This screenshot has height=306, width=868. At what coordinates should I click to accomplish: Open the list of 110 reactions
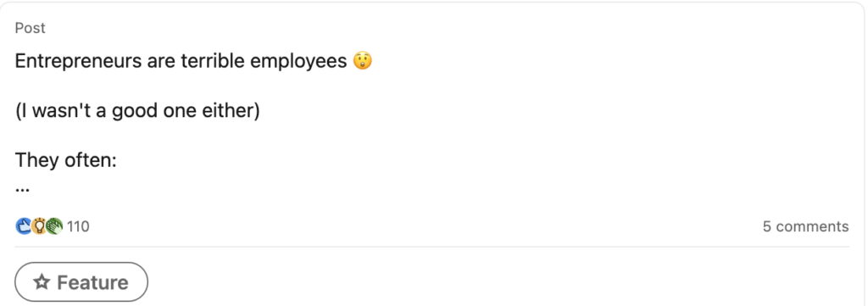(53, 226)
